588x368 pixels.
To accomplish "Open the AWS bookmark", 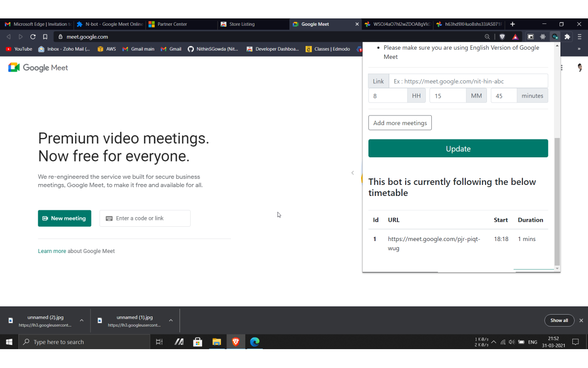I will click(x=107, y=49).
